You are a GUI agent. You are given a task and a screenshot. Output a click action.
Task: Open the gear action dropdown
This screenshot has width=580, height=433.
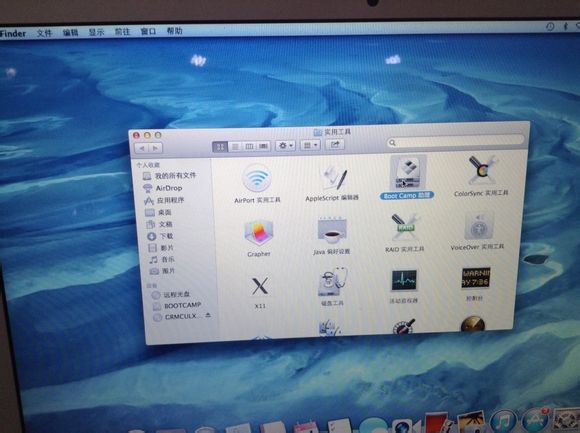click(285, 146)
